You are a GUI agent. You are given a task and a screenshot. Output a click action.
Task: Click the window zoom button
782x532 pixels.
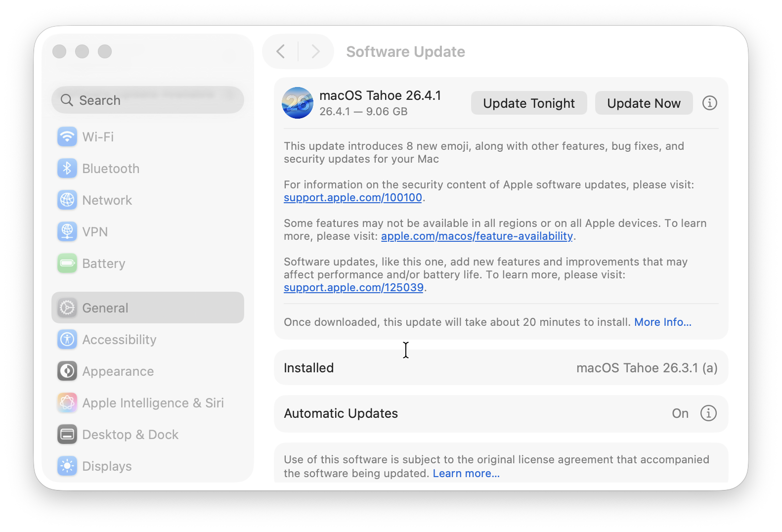105,51
